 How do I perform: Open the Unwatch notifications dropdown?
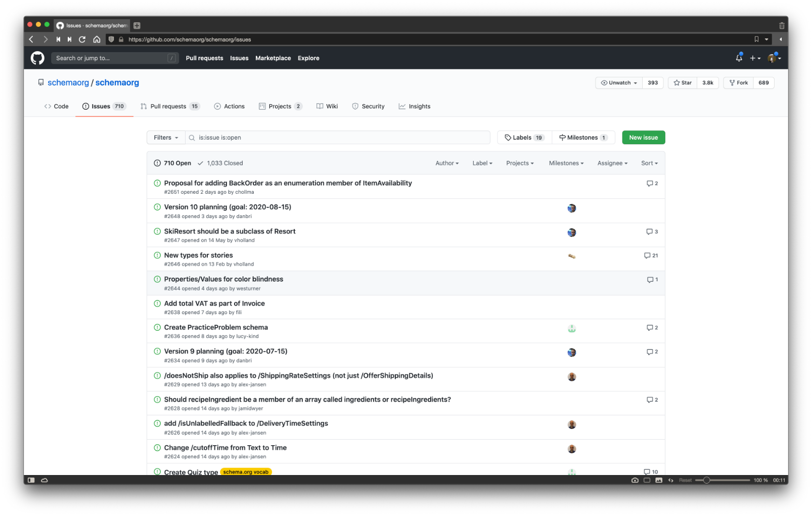pos(619,83)
